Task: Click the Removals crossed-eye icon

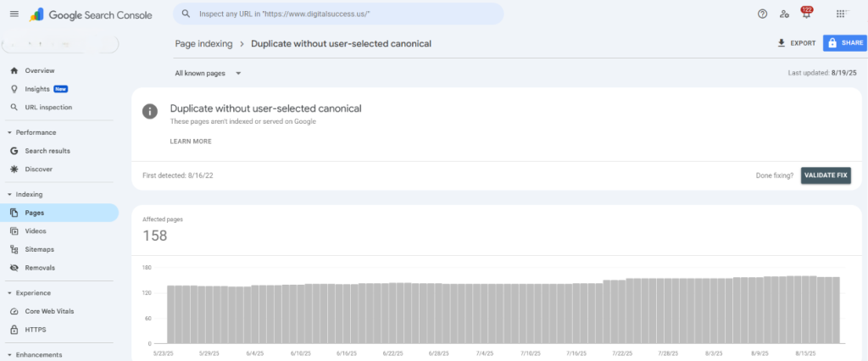Action: [x=14, y=268]
